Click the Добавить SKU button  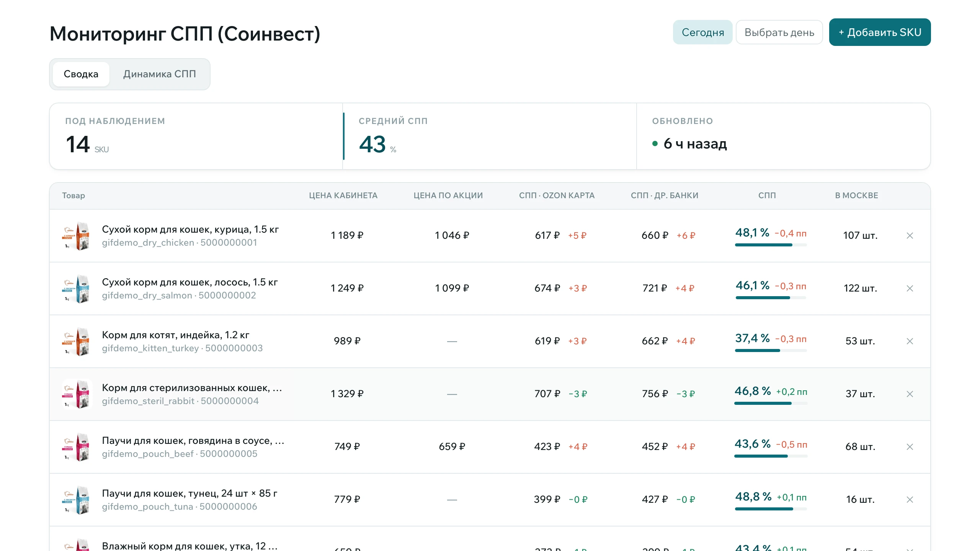(x=880, y=32)
